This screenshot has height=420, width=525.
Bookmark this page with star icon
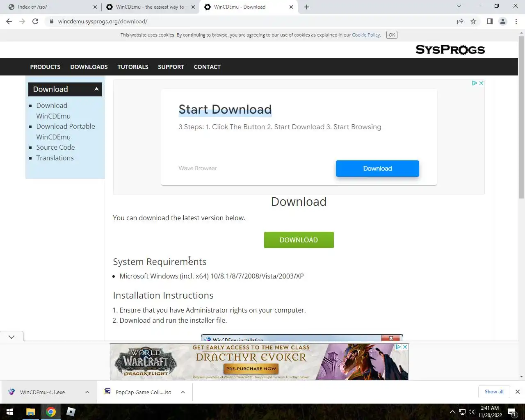coord(473,21)
